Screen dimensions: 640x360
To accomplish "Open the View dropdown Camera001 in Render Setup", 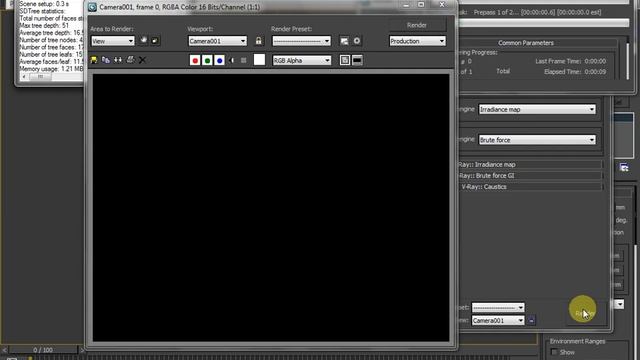I will tap(498, 320).
